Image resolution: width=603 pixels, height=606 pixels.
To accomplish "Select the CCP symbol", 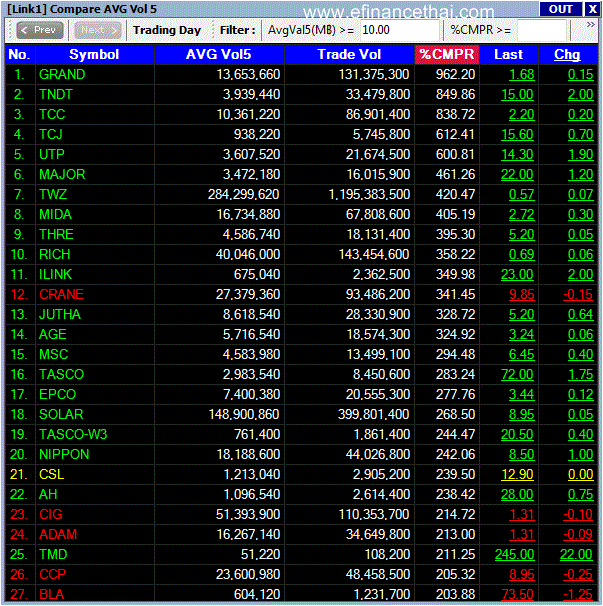I will coord(53,575).
